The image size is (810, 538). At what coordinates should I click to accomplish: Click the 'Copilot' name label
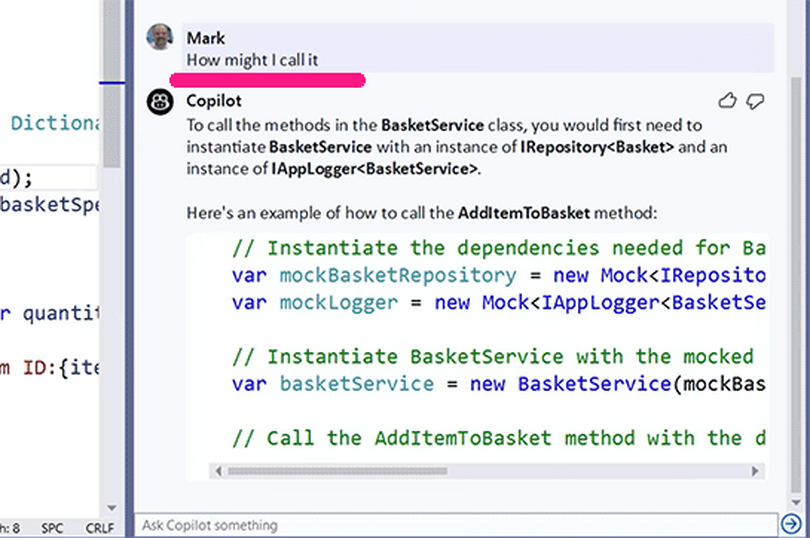pos(214,100)
